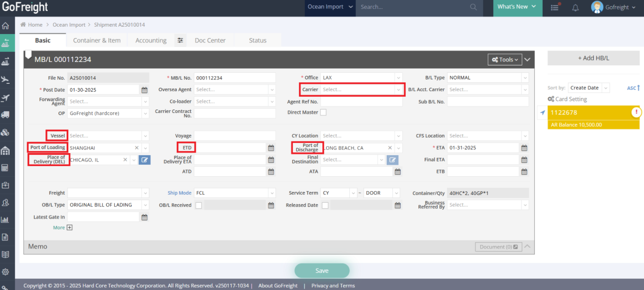Screen dimensions: 644x290
Task: Click into the Voyage input field
Action: tap(235, 136)
